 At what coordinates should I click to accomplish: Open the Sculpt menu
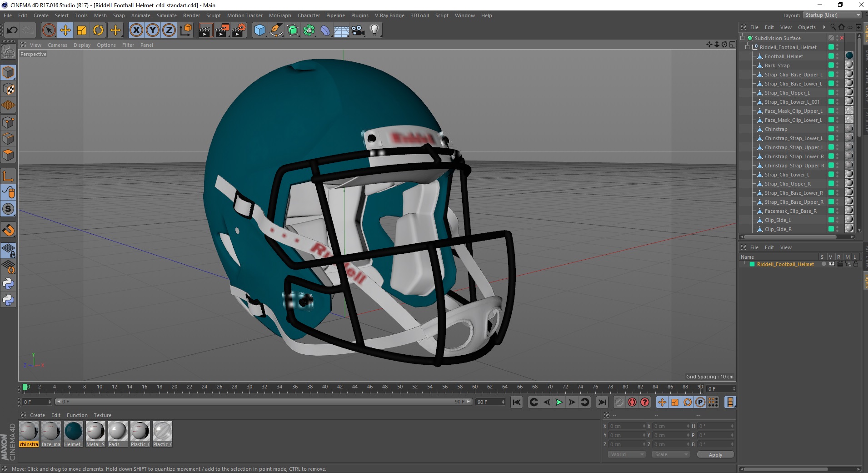click(x=213, y=15)
